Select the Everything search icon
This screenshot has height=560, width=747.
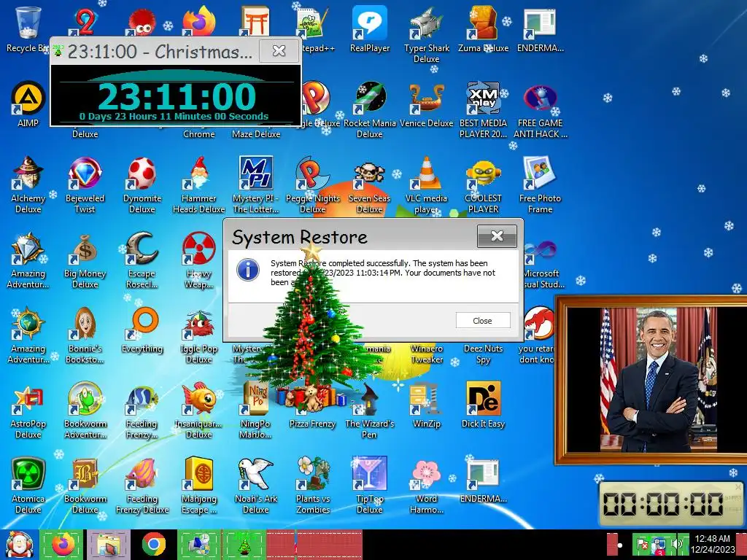[x=142, y=330]
